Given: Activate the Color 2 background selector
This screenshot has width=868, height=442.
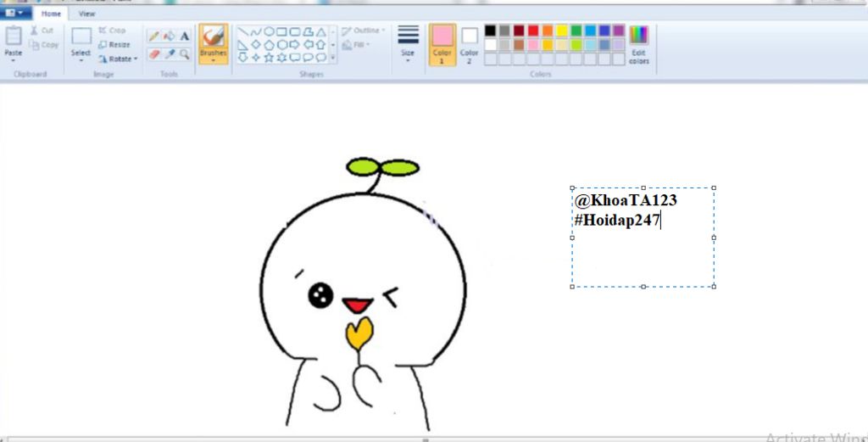Looking at the screenshot, I should [469, 44].
